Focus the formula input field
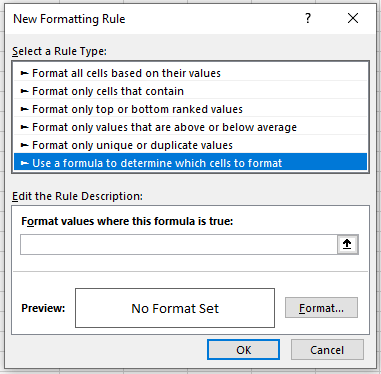Image resolution: width=381 pixels, height=374 pixels. [179, 245]
